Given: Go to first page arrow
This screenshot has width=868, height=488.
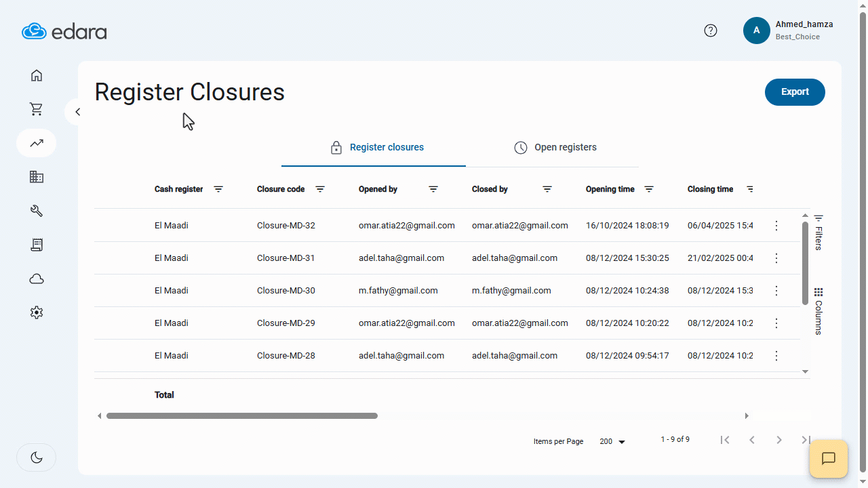Looking at the screenshot, I should 725,440.
